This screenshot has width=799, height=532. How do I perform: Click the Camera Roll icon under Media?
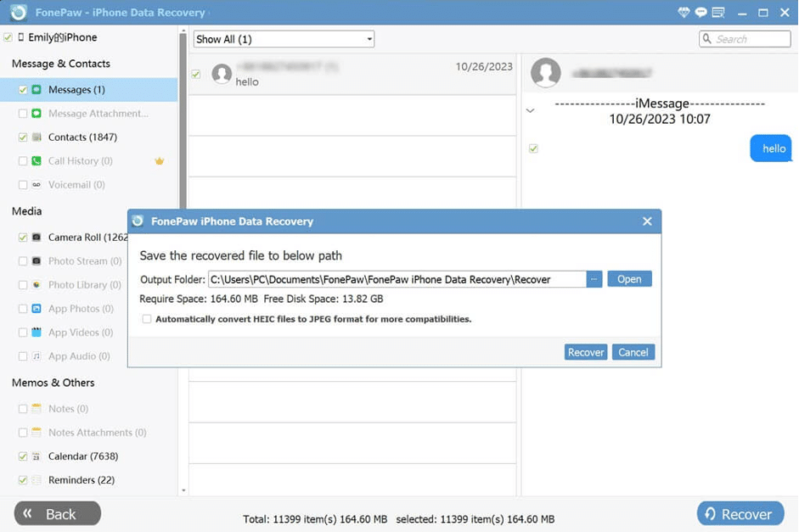(37, 237)
